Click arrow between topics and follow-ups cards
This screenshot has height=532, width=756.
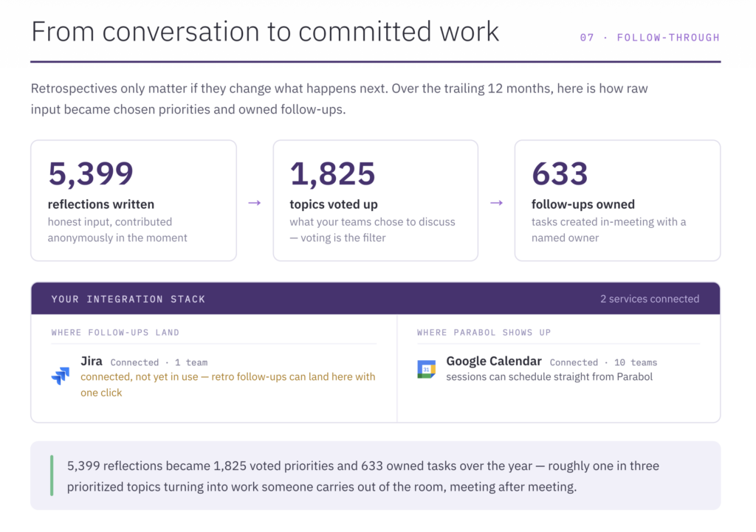(497, 203)
